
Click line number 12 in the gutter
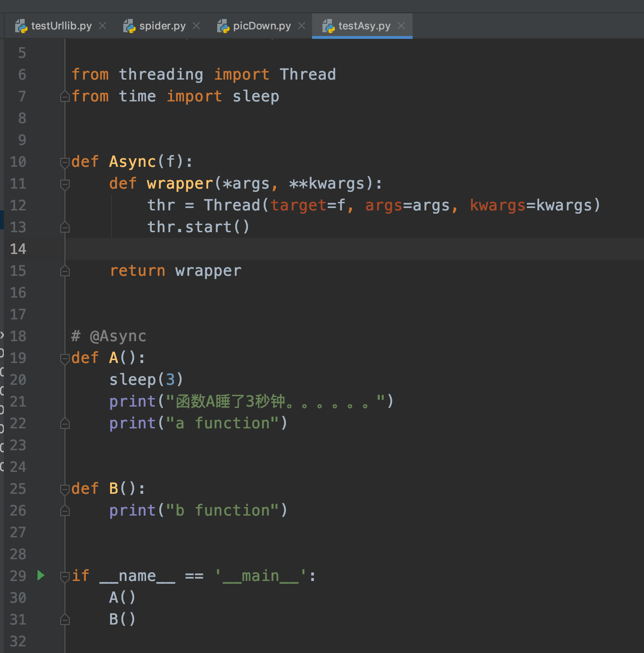[18, 205]
